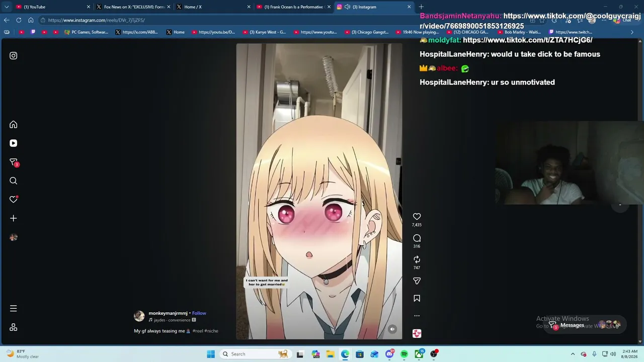Open the Reels section in the sidebar
The width and height of the screenshot is (644, 362).
[x=14, y=143]
